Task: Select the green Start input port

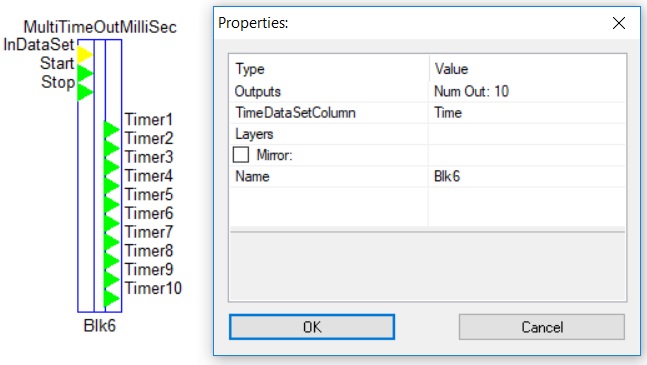Action: coord(85,73)
